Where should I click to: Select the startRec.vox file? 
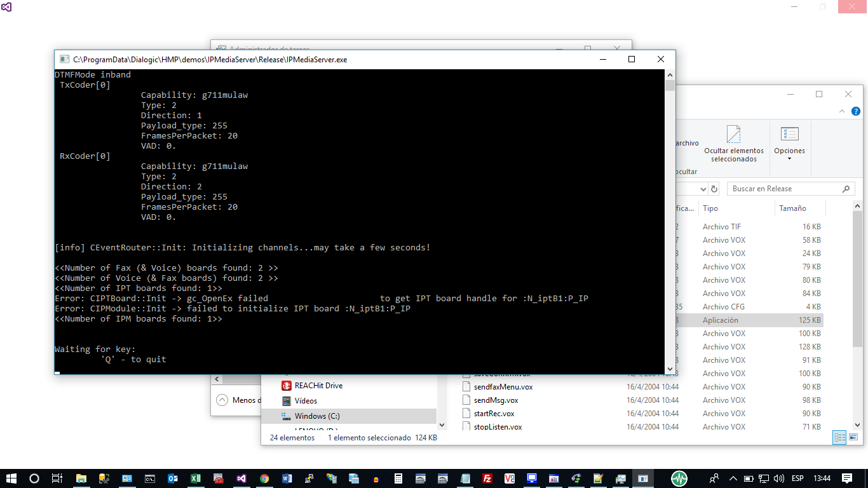click(494, 414)
